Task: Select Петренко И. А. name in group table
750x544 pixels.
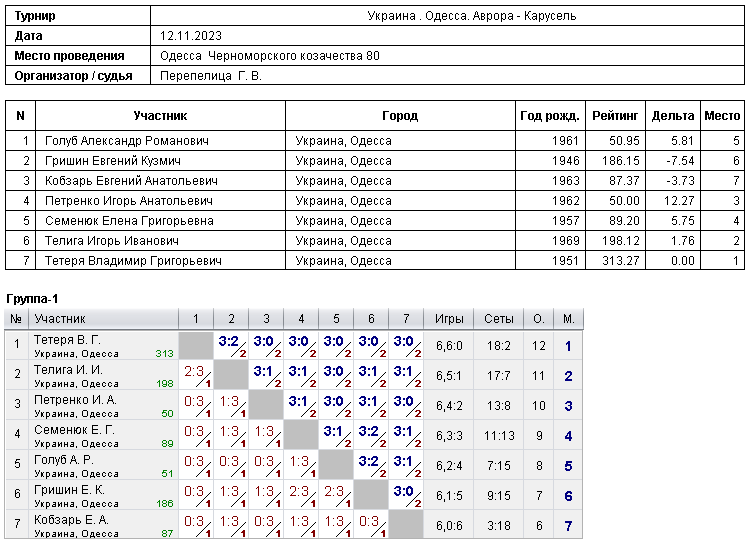Action: (75, 400)
